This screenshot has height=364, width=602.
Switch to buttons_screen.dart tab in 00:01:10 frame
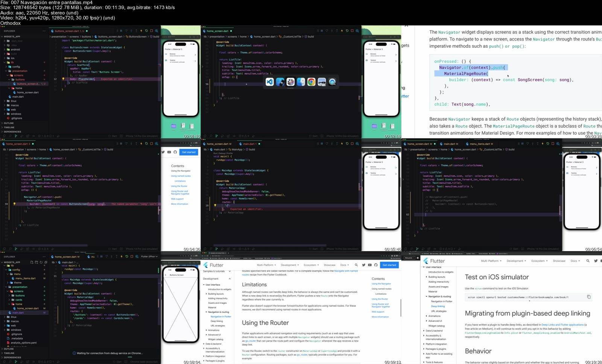tap(70, 31)
